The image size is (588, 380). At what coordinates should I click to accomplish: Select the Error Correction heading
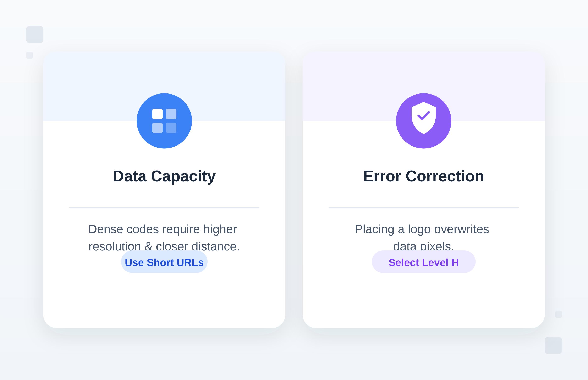(x=423, y=176)
